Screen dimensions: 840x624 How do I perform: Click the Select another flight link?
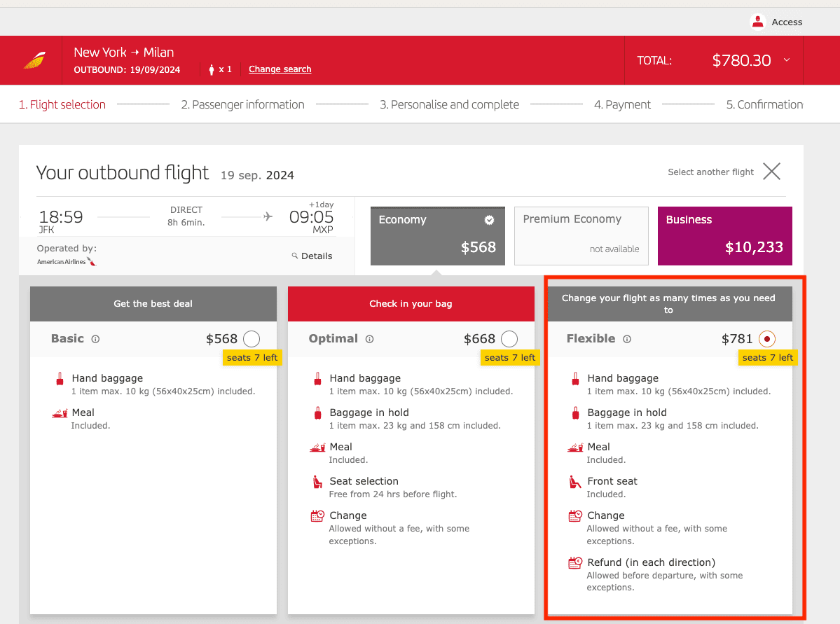click(710, 172)
